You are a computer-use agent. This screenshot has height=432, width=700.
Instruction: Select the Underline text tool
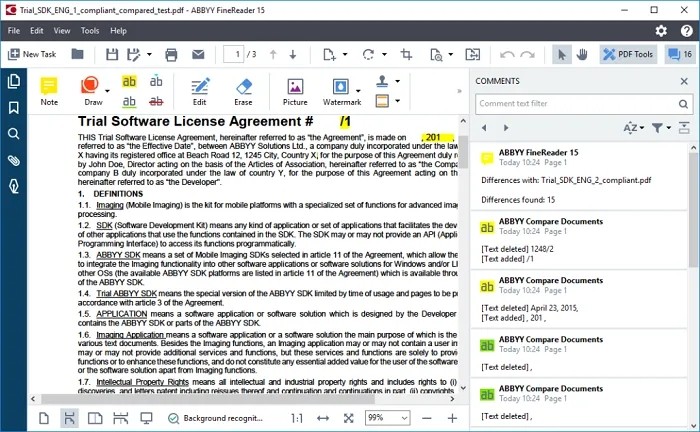(129, 101)
